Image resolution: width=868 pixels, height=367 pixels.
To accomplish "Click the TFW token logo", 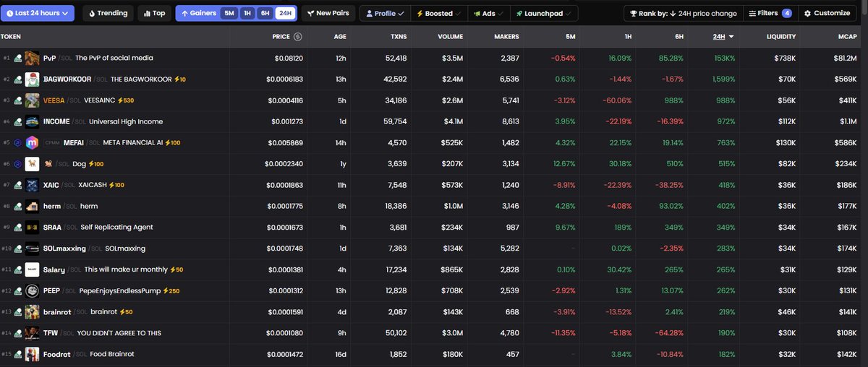I will (x=32, y=333).
